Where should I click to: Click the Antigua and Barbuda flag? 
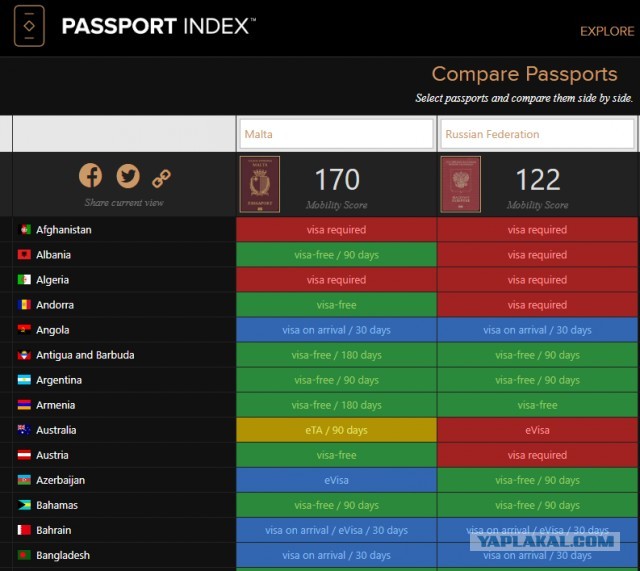[x=24, y=355]
